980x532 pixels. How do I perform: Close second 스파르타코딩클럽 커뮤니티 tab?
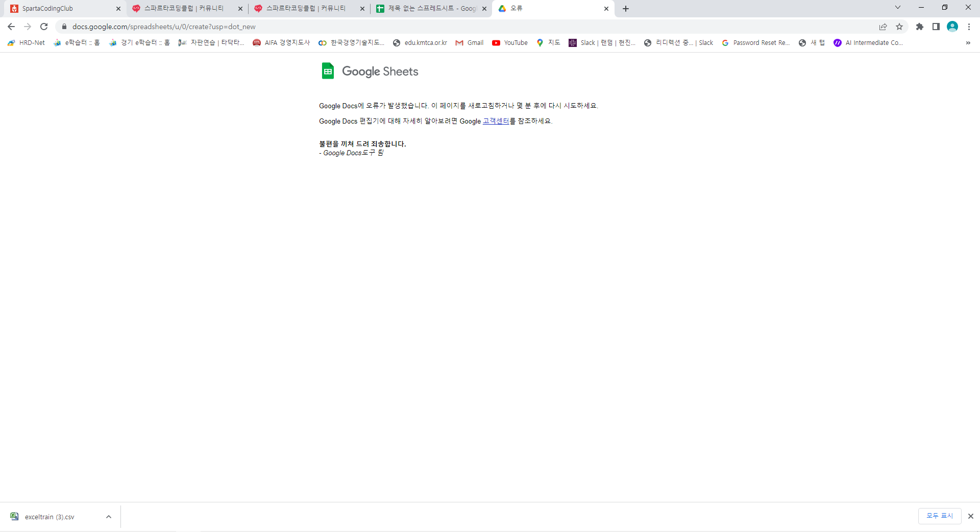pyautogui.click(x=362, y=9)
